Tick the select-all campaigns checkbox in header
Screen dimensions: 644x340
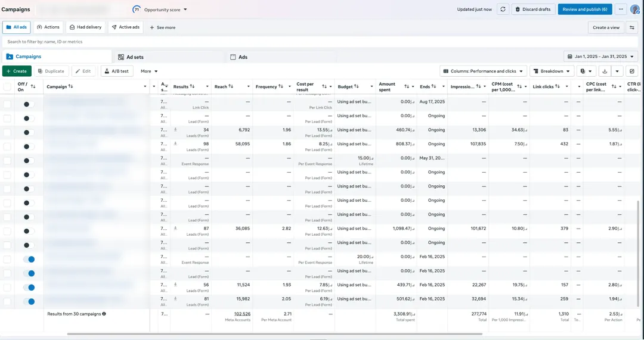(x=7, y=86)
